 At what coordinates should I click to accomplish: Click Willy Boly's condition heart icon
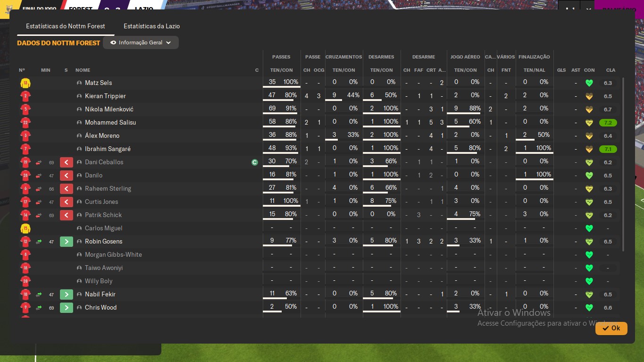pyautogui.click(x=589, y=281)
